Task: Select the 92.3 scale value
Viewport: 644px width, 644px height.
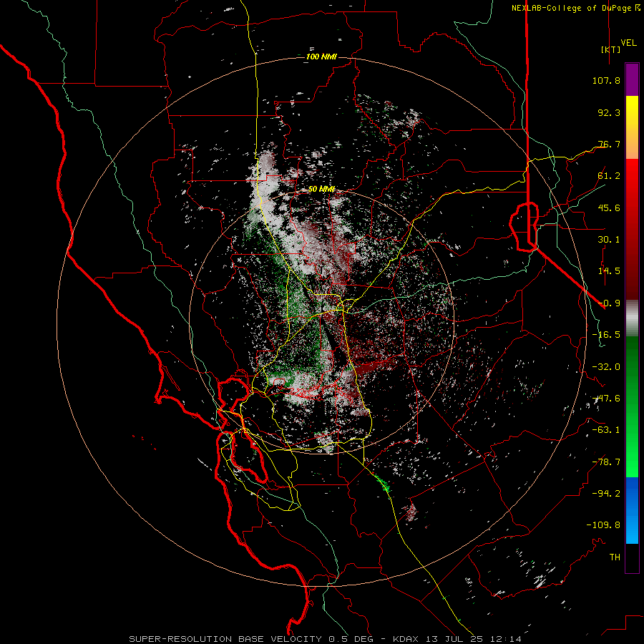Action: (x=609, y=112)
